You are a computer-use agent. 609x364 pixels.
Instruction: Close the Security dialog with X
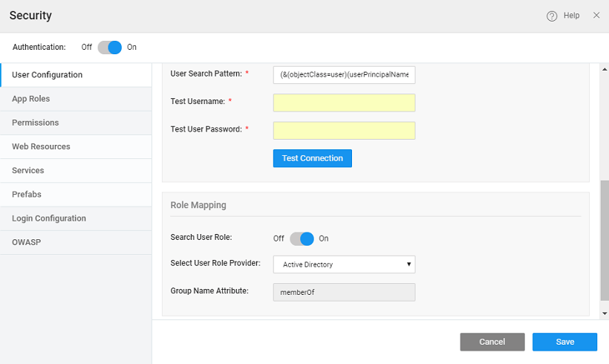coord(596,15)
